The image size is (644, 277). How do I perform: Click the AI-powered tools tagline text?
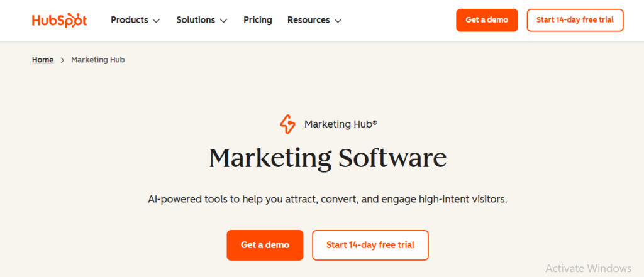point(328,200)
